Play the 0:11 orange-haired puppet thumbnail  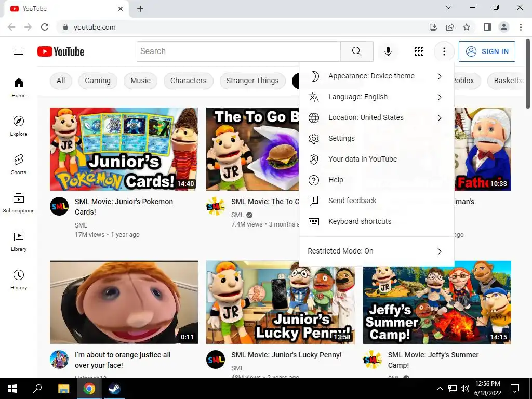click(x=124, y=302)
